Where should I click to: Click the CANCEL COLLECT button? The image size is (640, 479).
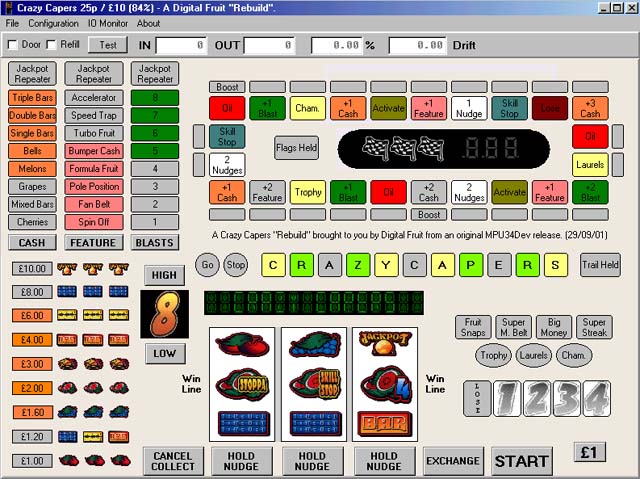173,461
